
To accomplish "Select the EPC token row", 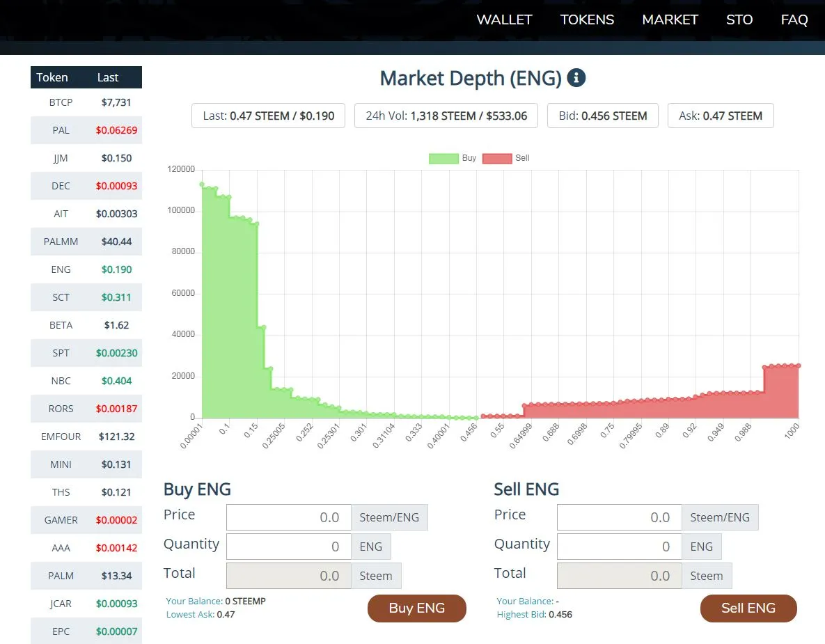I will pos(86,631).
